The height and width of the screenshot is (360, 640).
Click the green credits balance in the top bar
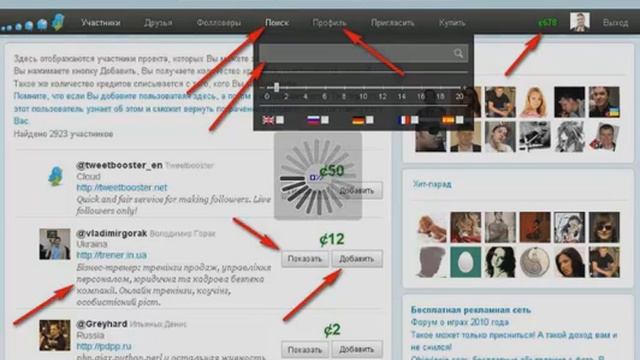(x=548, y=22)
